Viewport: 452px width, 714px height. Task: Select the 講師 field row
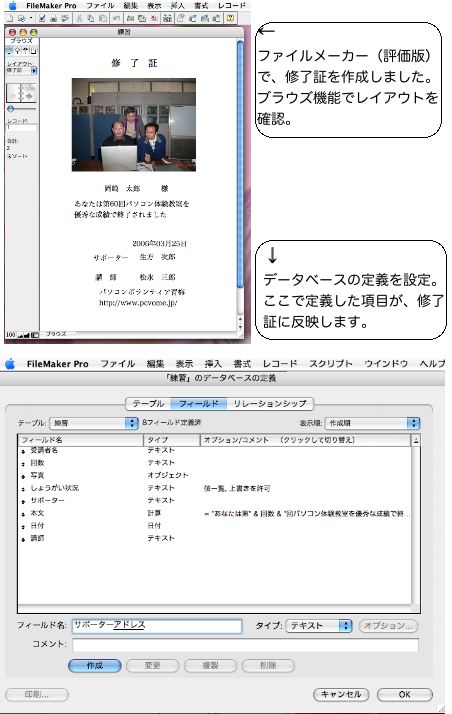[214, 538]
